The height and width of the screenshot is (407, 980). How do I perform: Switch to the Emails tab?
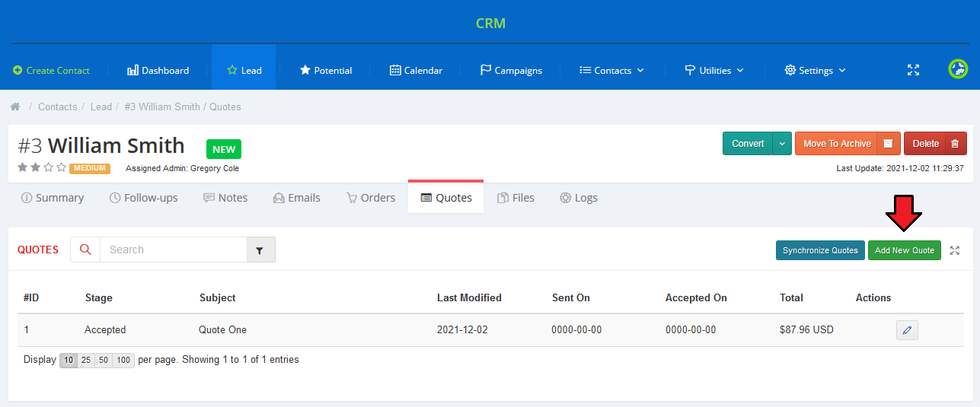pyautogui.click(x=297, y=198)
